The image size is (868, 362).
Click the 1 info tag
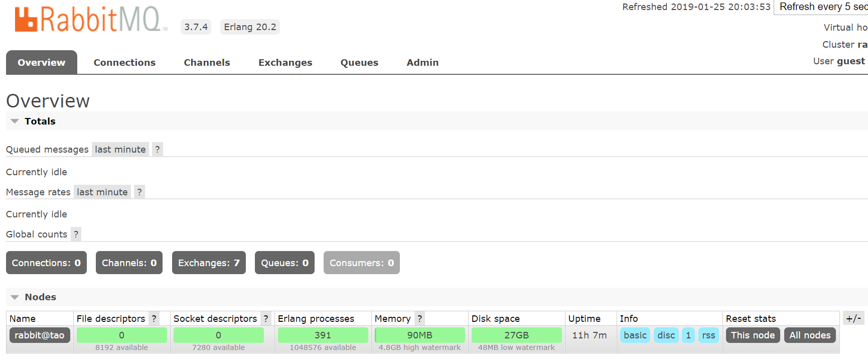tap(688, 335)
